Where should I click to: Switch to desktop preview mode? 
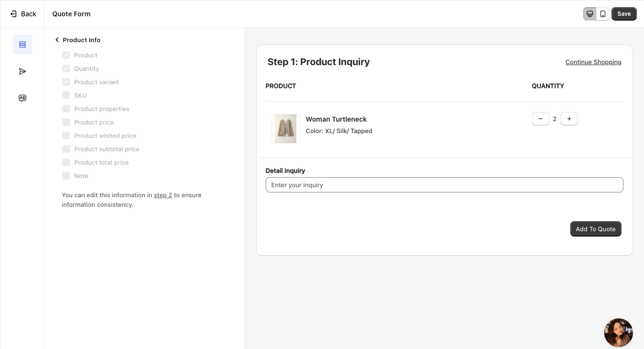(589, 14)
